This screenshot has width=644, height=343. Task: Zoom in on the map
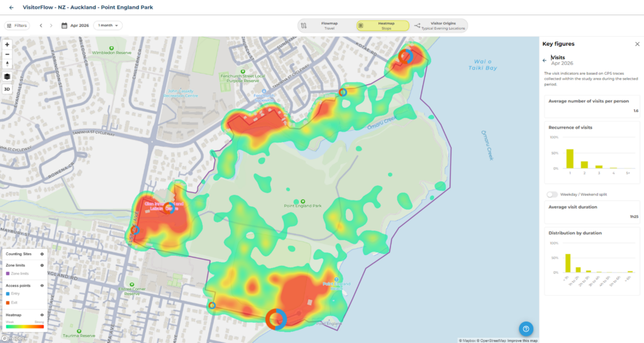coord(7,45)
